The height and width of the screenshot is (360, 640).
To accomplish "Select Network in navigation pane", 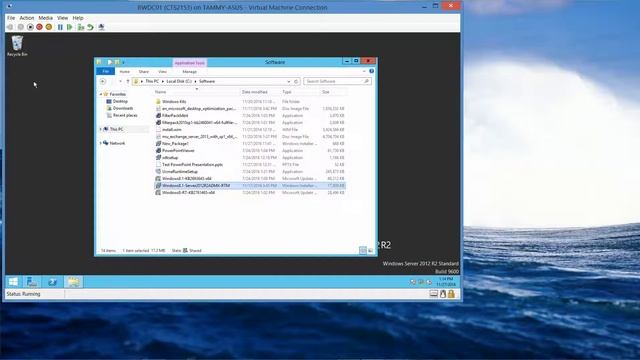I will tap(117, 143).
